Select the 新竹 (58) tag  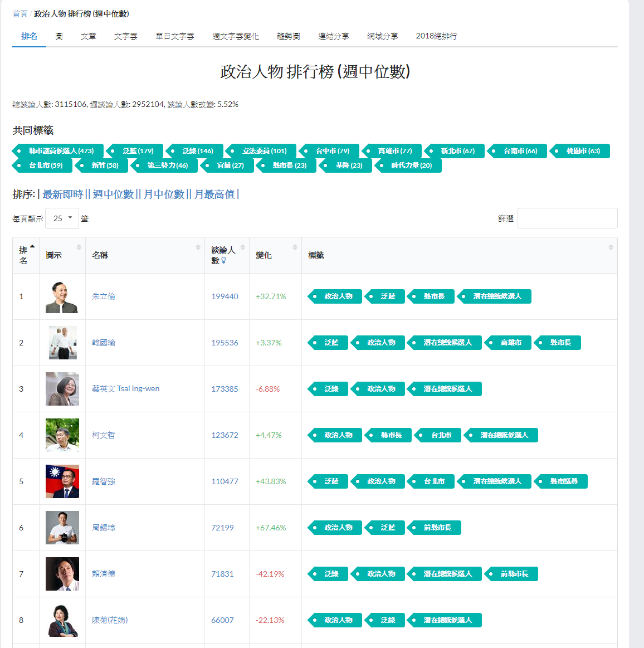pyautogui.click(x=101, y=165)
